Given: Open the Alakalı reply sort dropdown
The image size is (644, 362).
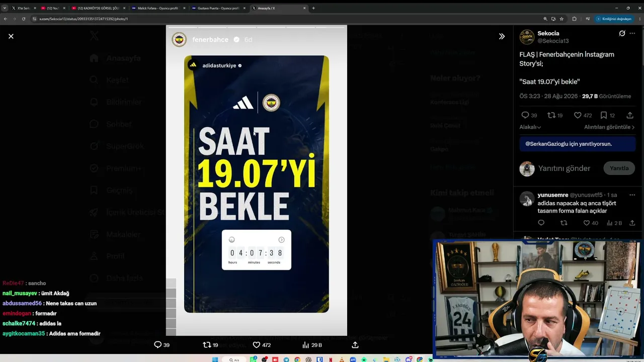Looking at the screenshot, I should [x=530, y=127].
